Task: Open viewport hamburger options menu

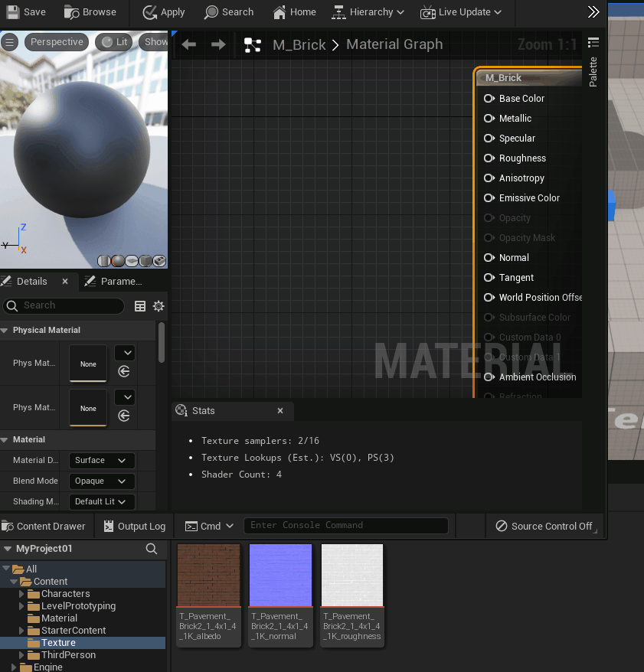Action: click(9, 42)
